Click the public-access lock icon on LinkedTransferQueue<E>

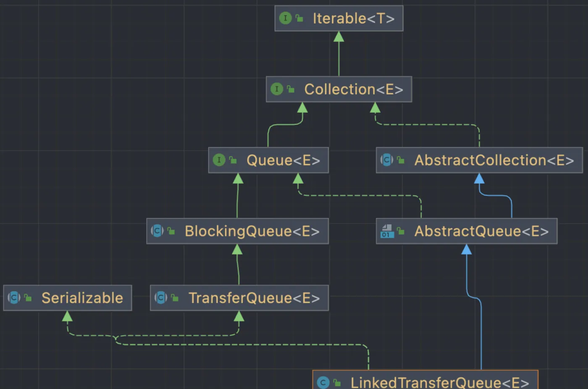point(337,383)
